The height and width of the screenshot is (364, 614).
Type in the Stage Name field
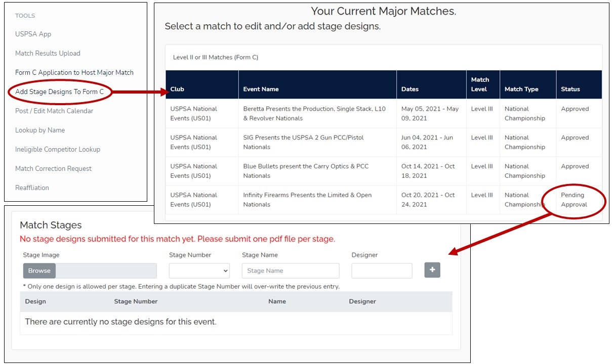(290, 270)
